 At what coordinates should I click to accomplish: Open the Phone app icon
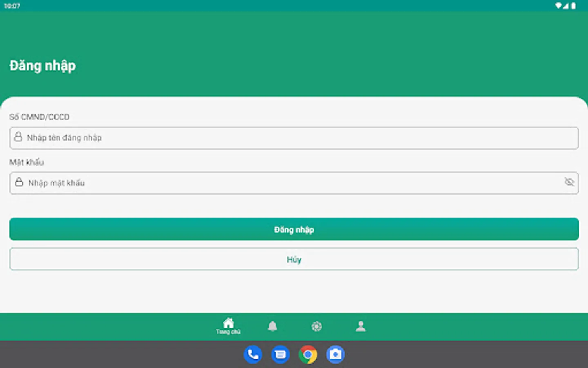tap(253, 354)
